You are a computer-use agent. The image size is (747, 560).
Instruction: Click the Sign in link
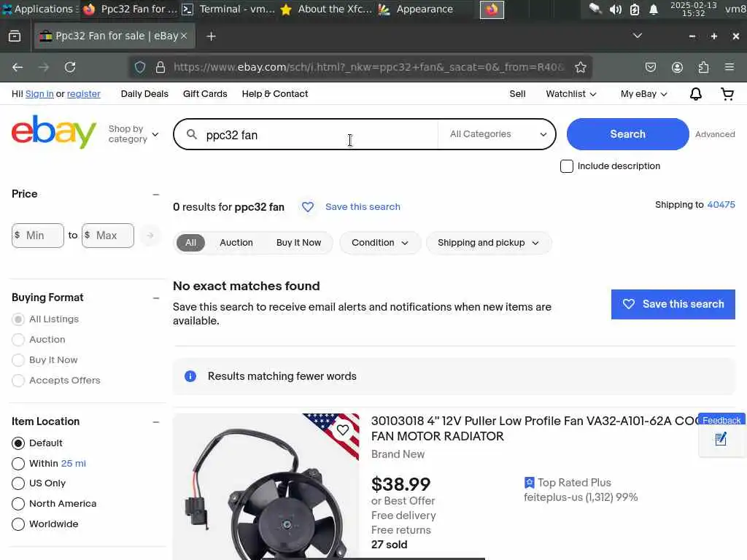[39, 94]
